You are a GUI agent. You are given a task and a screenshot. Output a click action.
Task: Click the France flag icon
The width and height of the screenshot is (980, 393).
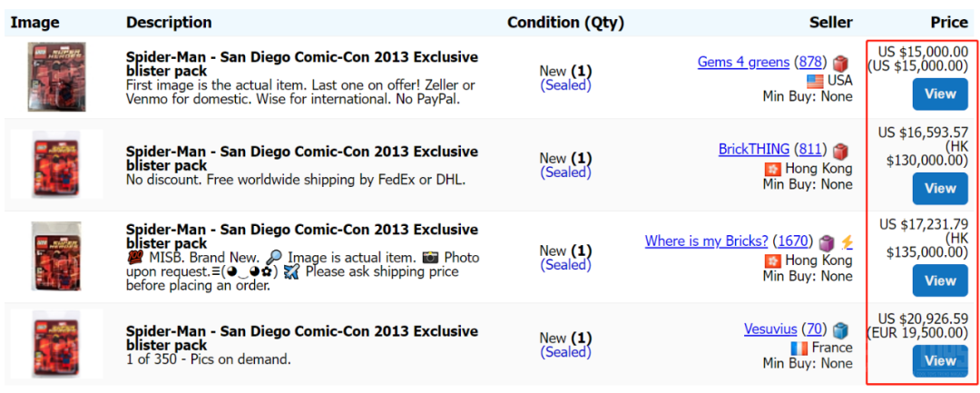pos(799,348)
